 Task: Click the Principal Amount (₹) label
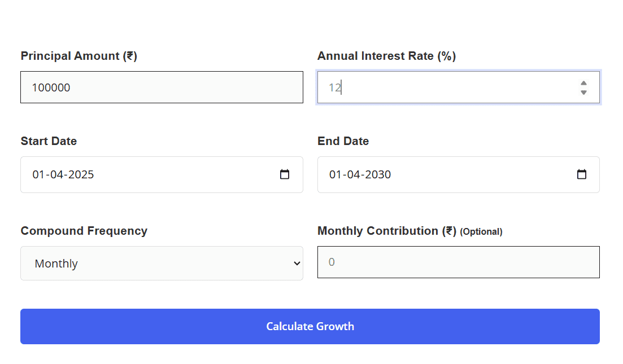[79, 56]
